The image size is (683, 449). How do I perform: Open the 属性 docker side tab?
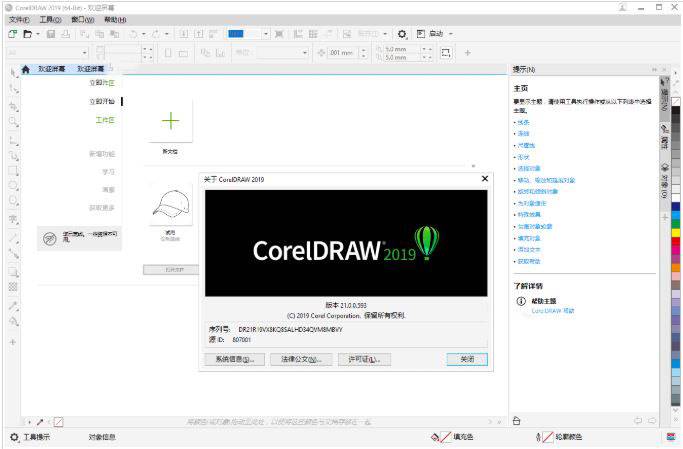pyautogui.click(x=664, y=137)
